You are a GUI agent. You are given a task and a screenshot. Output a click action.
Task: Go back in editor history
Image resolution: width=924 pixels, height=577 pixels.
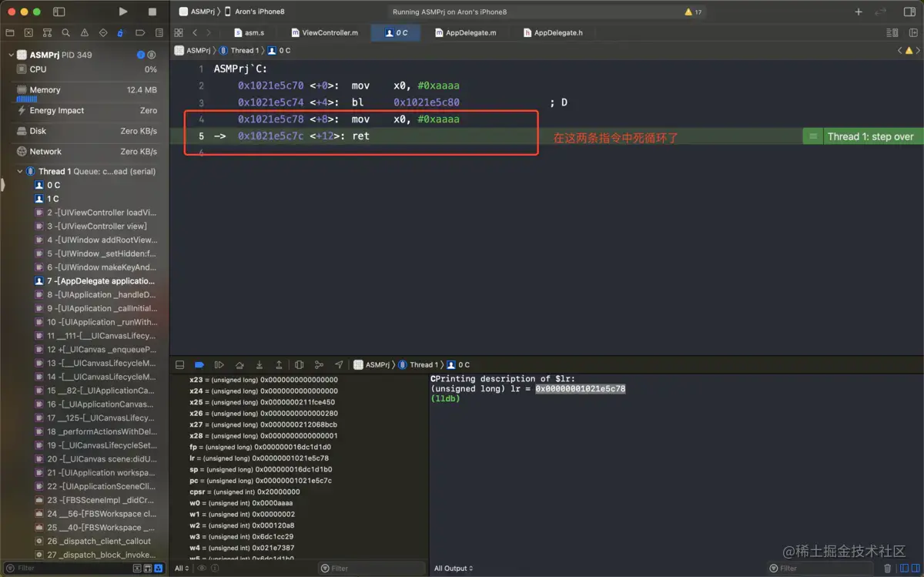(195, 33)
